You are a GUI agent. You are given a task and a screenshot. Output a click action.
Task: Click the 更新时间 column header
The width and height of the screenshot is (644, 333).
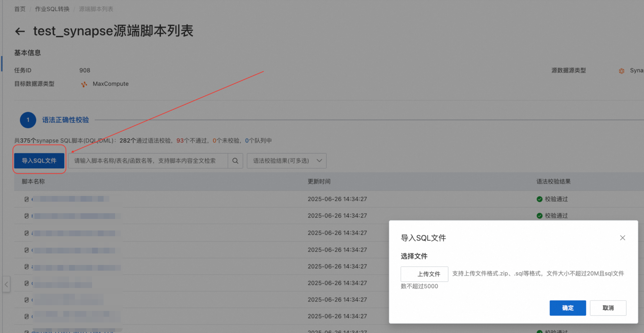[x=319, y=181]
